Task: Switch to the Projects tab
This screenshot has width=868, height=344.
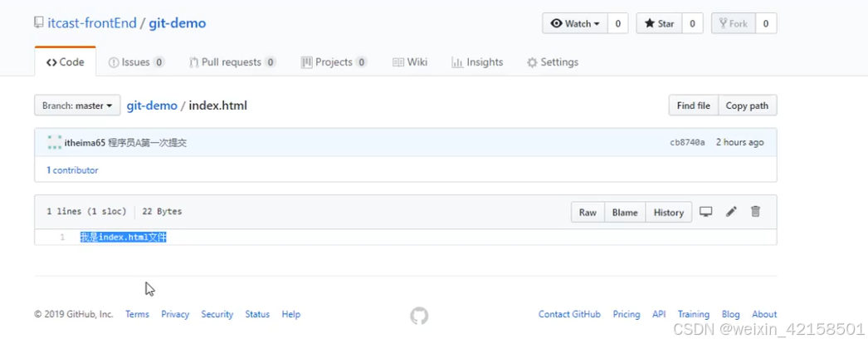Action: [x=334, y=62]
